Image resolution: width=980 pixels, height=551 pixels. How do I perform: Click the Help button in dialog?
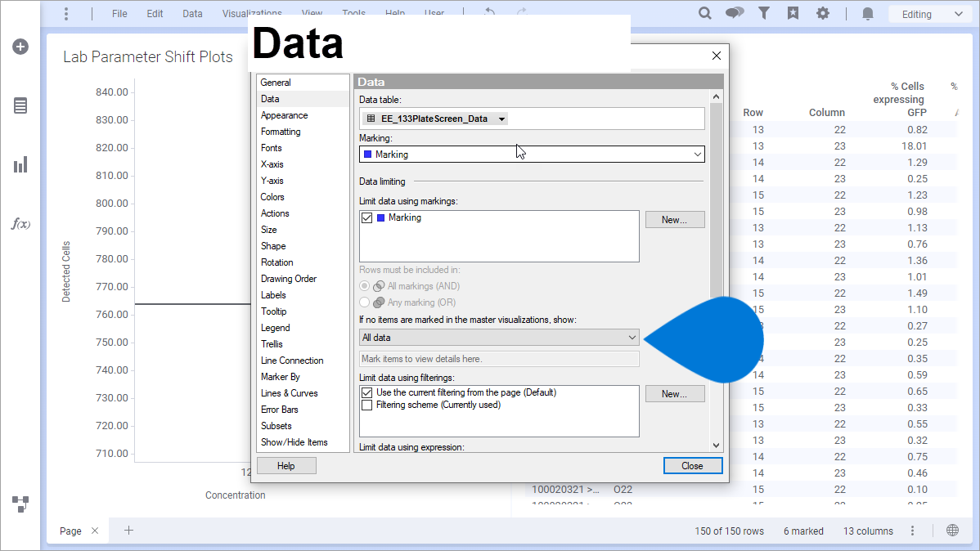[x=285, y=466]
